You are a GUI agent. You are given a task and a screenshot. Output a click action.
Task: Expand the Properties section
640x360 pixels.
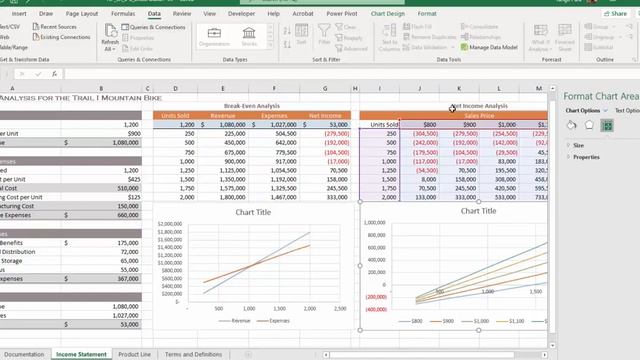coord(583,157)
